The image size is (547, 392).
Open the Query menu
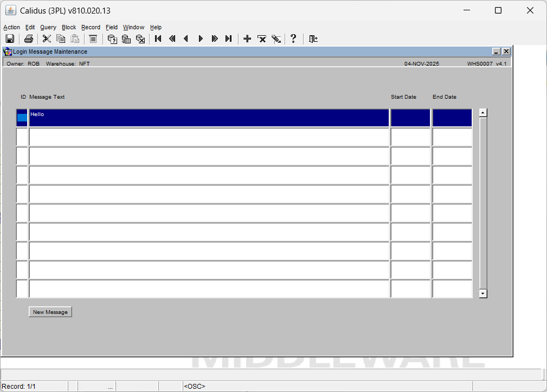coord(48,27)
